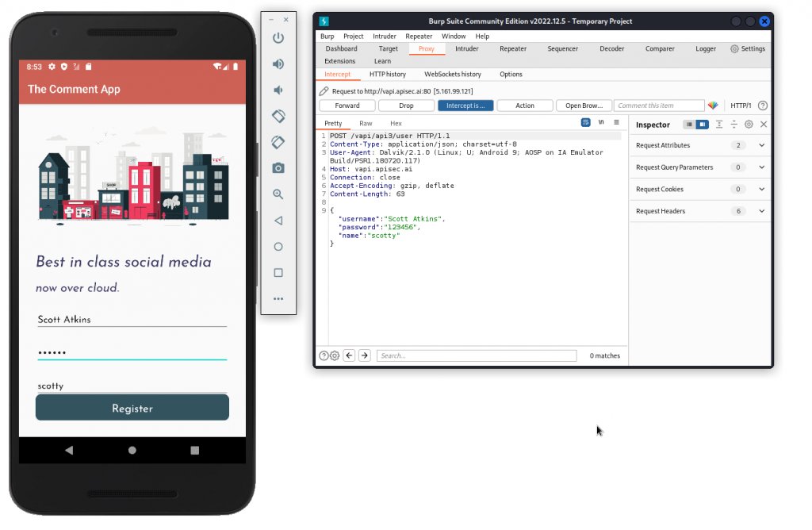Open the Action button menu

click(525, 106)
